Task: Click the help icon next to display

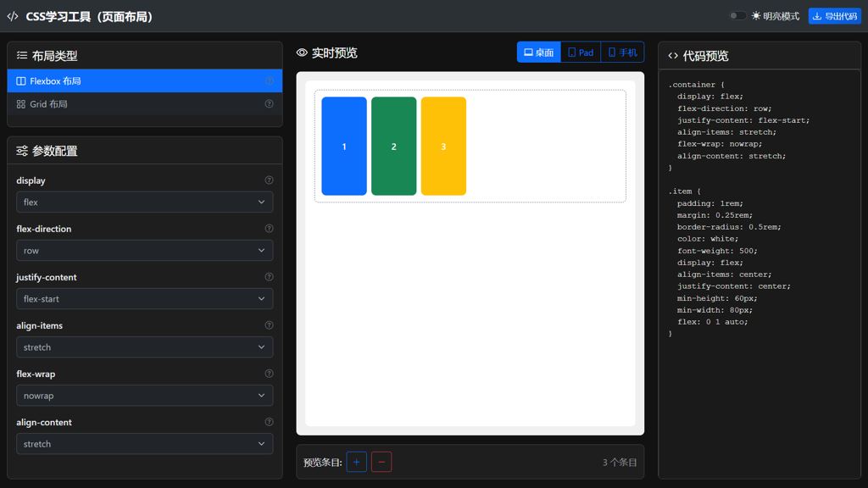Action: pyautogui.click(x=270, y=180)
